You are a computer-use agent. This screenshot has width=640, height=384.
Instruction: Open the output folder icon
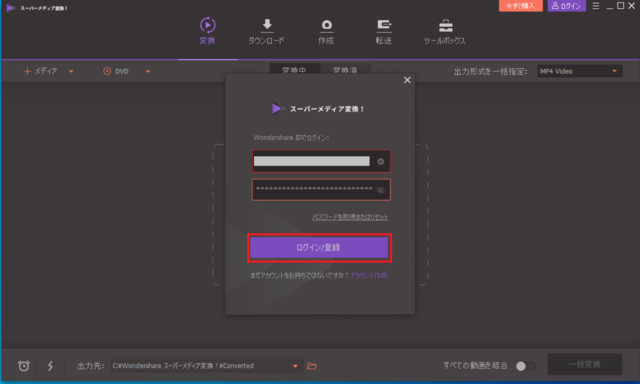point(312,366)
